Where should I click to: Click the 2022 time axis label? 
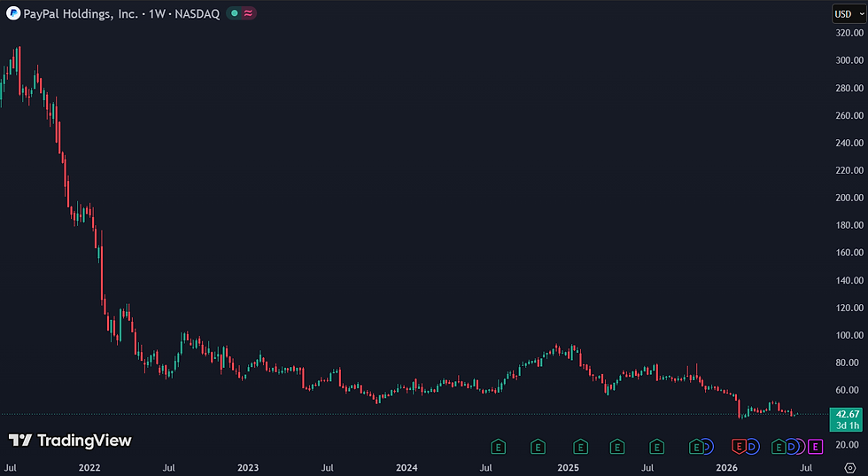tap(89, 468)
